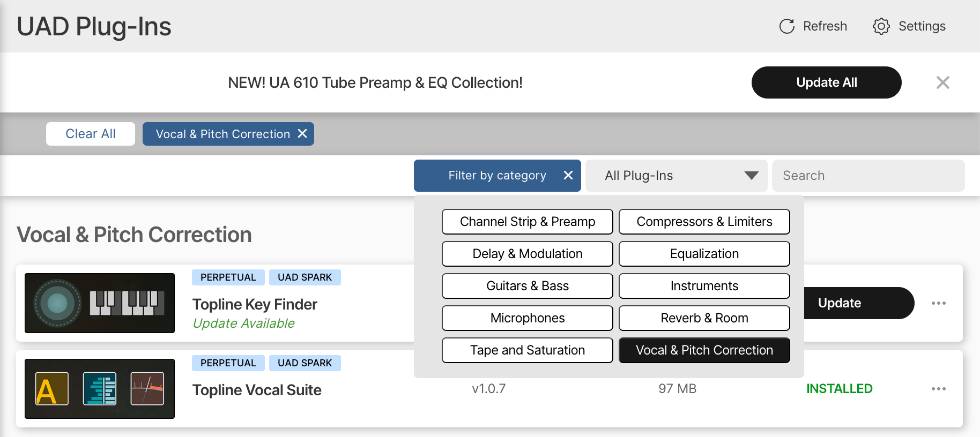Screen dimensions: 980x437
Task: Focus the Search input field
Action: click(x=868, y=176)
